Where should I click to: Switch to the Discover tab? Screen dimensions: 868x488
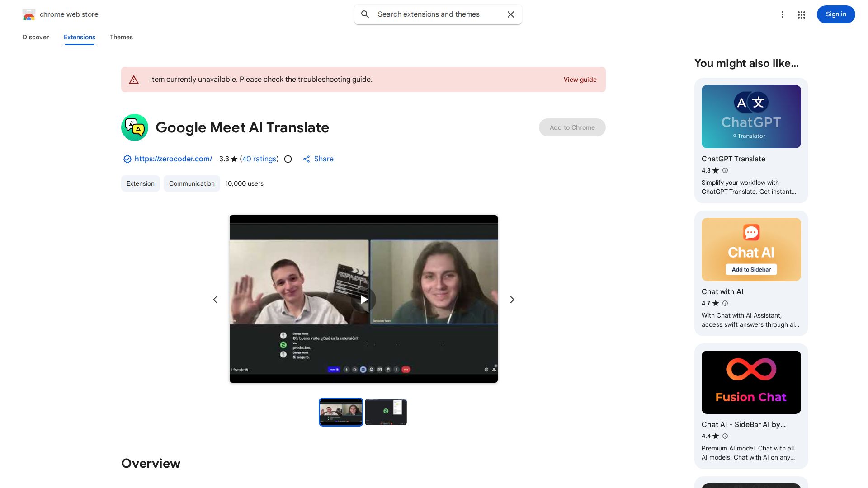[x=36, y=37]
